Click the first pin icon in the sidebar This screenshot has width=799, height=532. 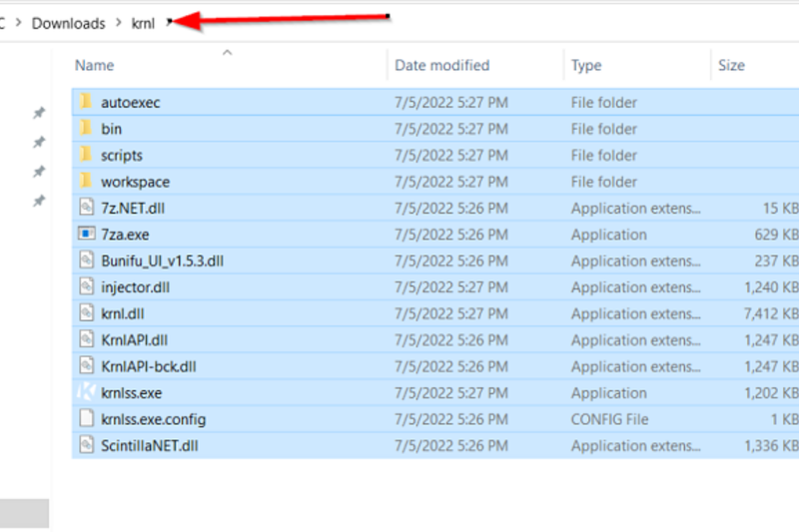[x=39, y=113]
